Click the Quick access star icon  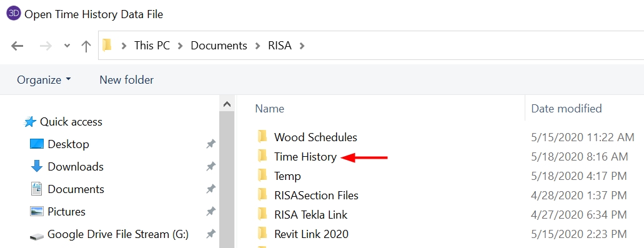coord(30,122)
